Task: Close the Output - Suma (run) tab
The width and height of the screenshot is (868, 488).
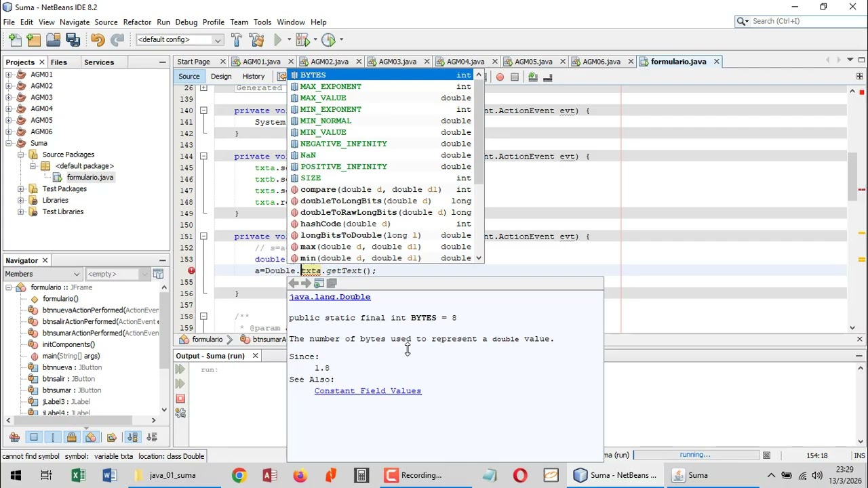Action: coord(255,356)
